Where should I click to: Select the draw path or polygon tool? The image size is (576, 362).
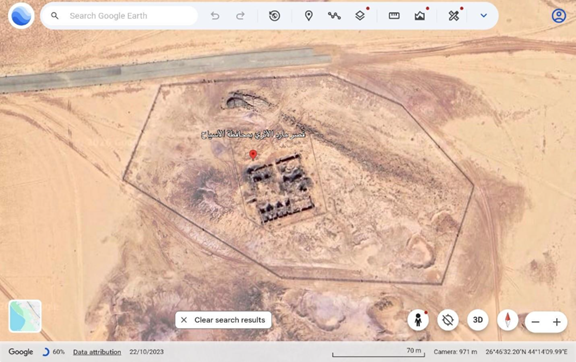334,16
